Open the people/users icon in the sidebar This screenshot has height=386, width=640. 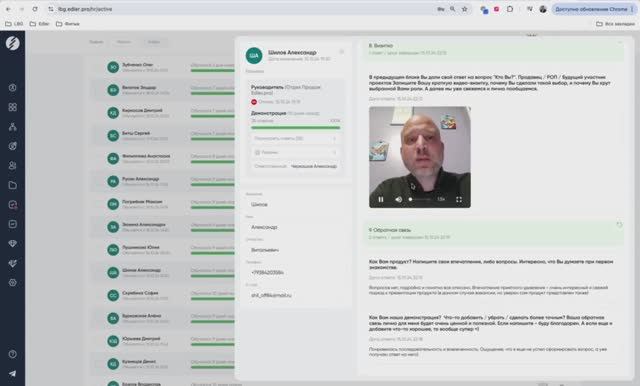pos(13,165)
